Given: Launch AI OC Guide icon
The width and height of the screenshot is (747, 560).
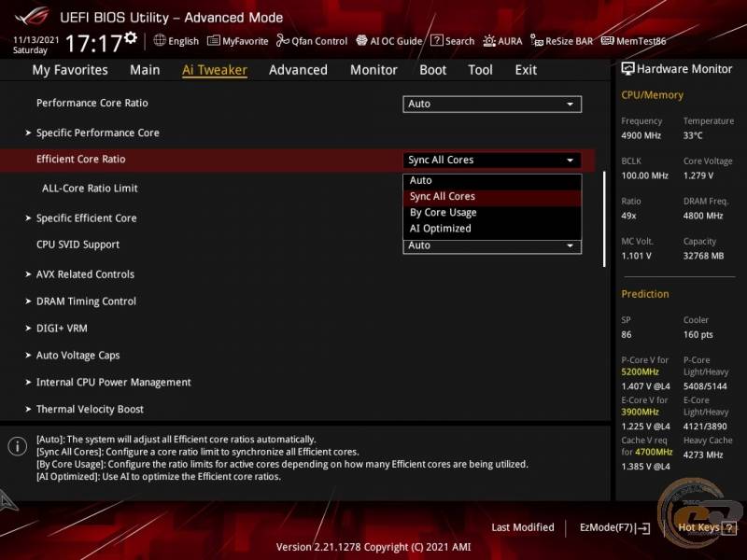Looking at the screenshot, I should [362, 40].
